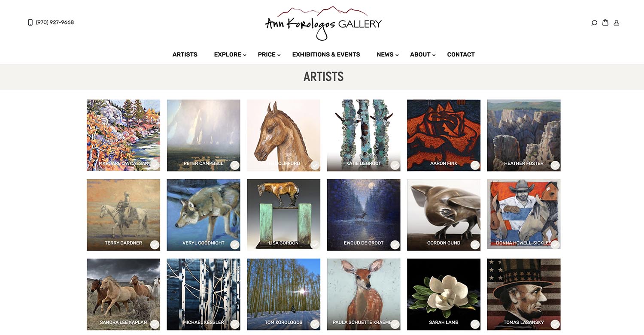Toggle the check circle on Aaron Fink tile
Screen dimensions: 644x335
coord(475,165)
